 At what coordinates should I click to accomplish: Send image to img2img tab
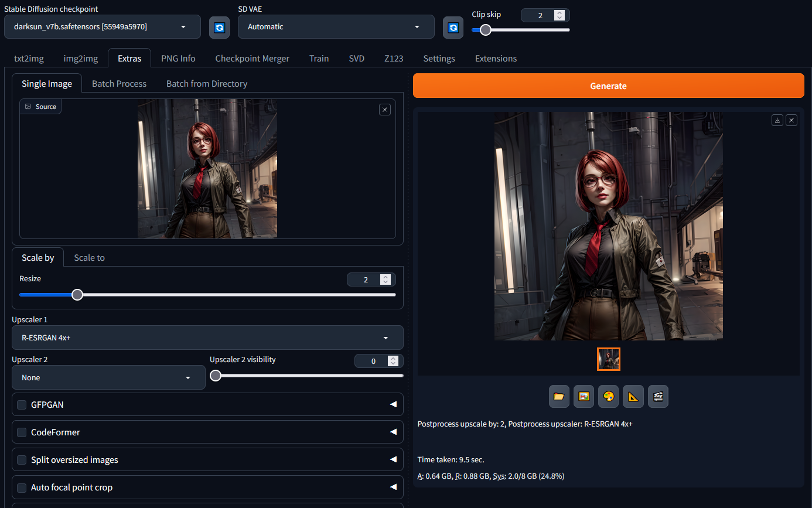(x=584, y=397)
